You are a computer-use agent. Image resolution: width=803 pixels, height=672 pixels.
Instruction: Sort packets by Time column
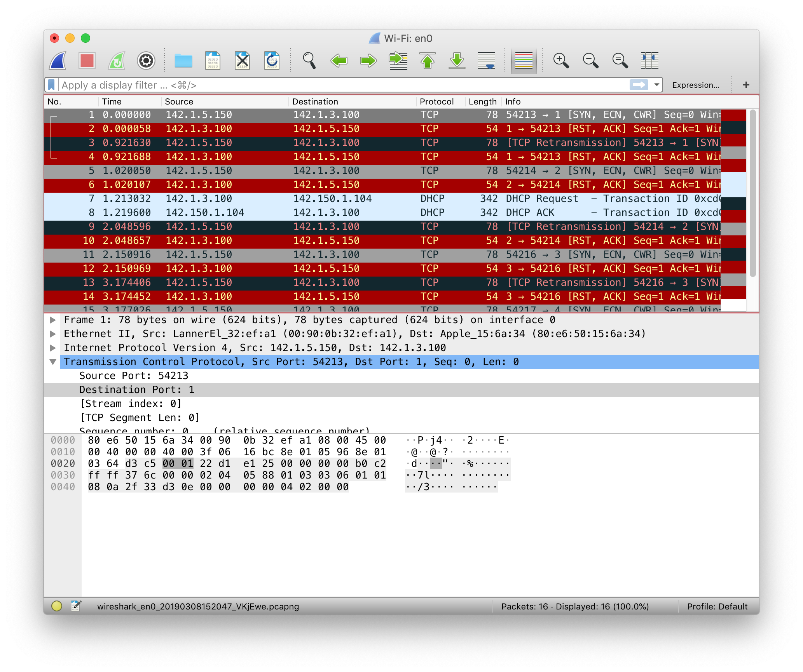click(130, 102)
